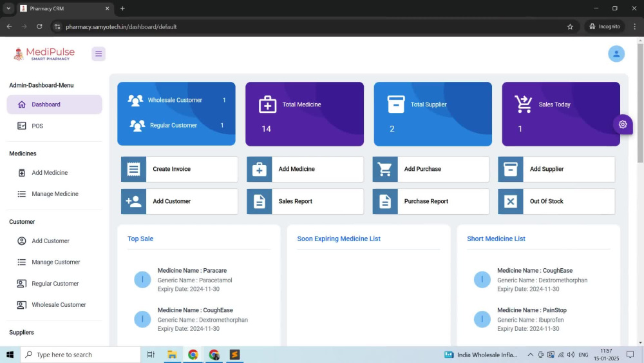This screenshot has width=644, height=363.
Task: Click the Short Medicine List heading
Action: pyautogui.click(x=496, y=239)
